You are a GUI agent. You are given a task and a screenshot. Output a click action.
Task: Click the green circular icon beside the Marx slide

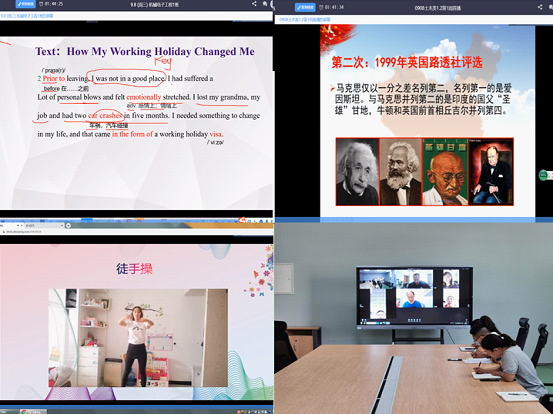543,175
